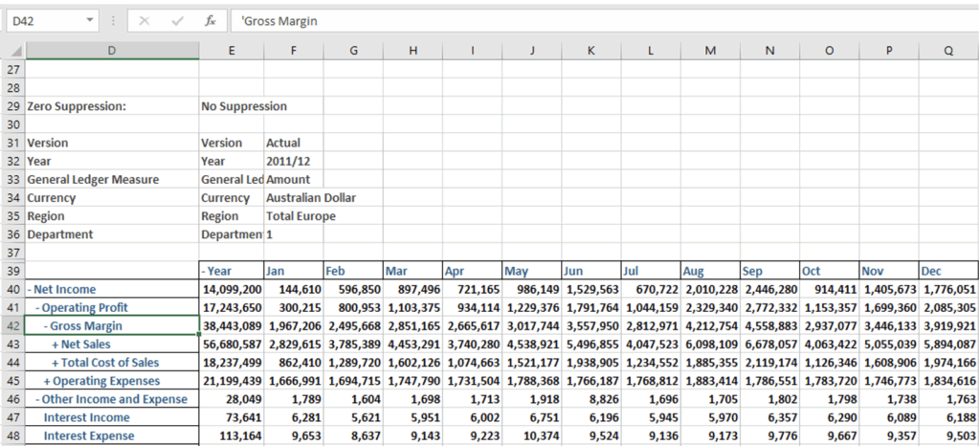Click the Enter checkmark in formula bar
980x446 pixels.
[178, 20]
